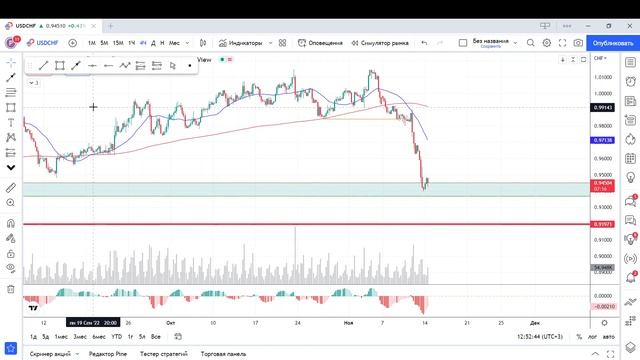Set the date range to 1д
640x360 pixels.
33,337
